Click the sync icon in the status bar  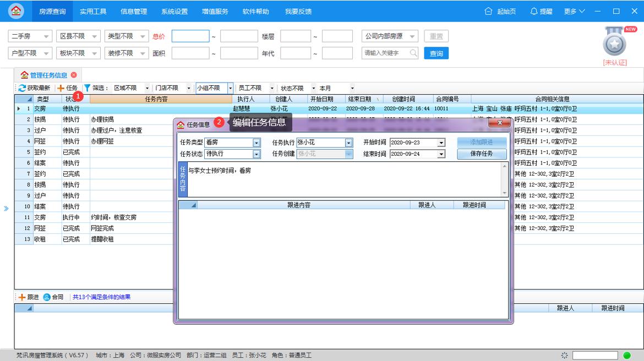click(564, 355)
